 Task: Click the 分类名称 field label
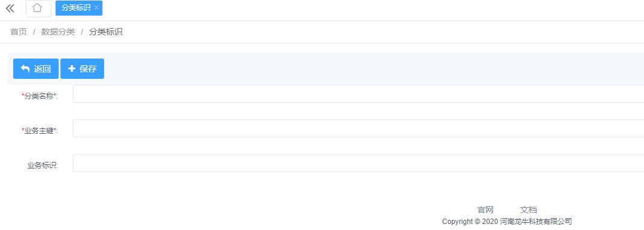40,96
